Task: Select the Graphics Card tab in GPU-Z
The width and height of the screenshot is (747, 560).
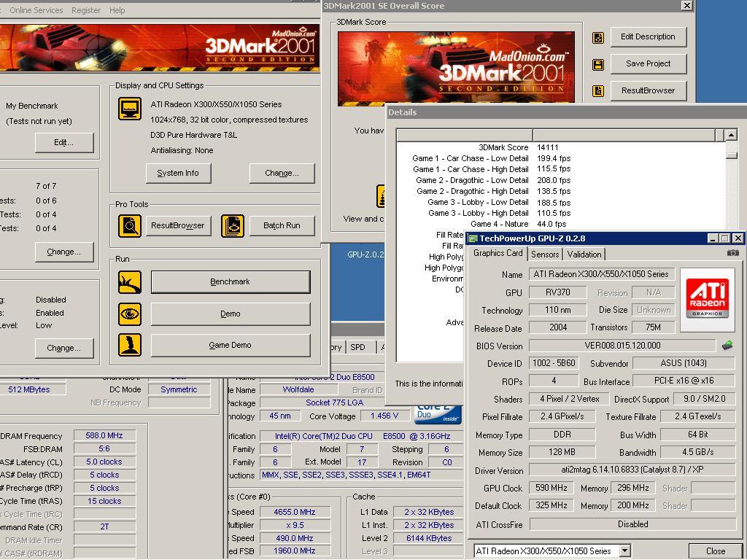Action: [498, 253]
